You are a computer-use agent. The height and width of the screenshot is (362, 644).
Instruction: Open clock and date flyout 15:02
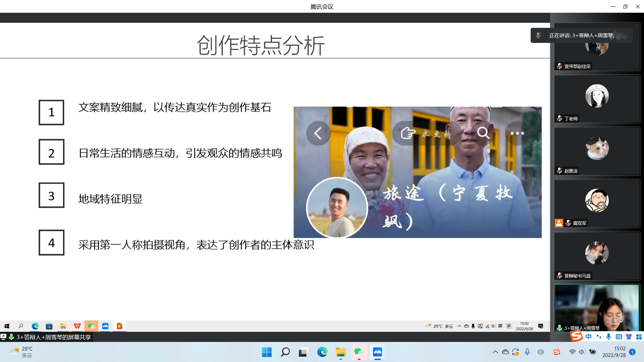coord(614,352)
